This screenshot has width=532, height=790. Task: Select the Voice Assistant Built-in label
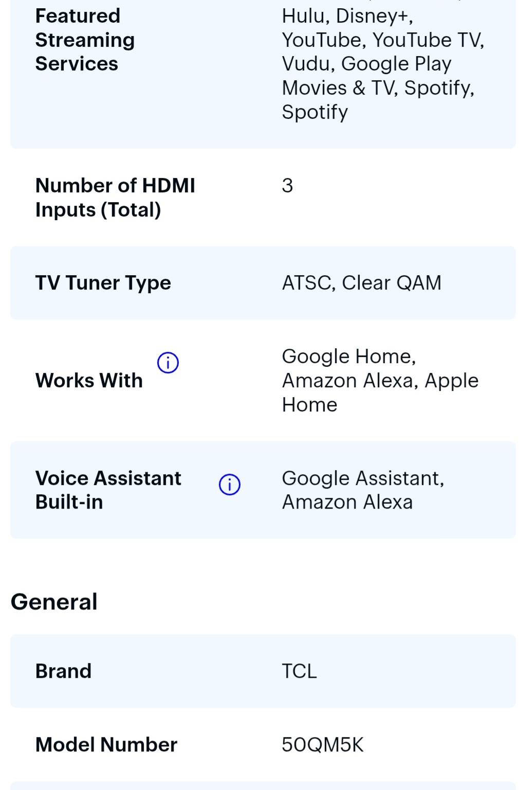point(108,490)
